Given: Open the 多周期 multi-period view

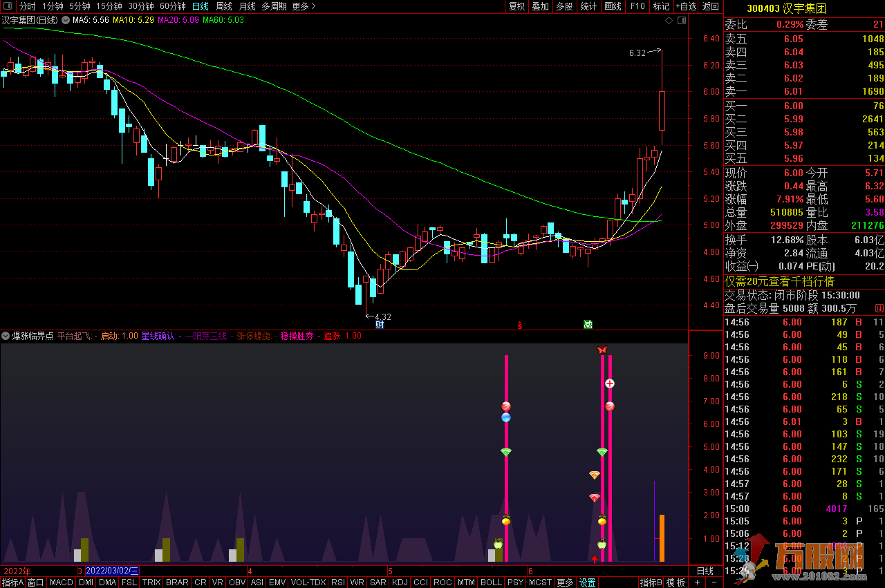Looking at the screenshot, I should click(x=274, y=6).
